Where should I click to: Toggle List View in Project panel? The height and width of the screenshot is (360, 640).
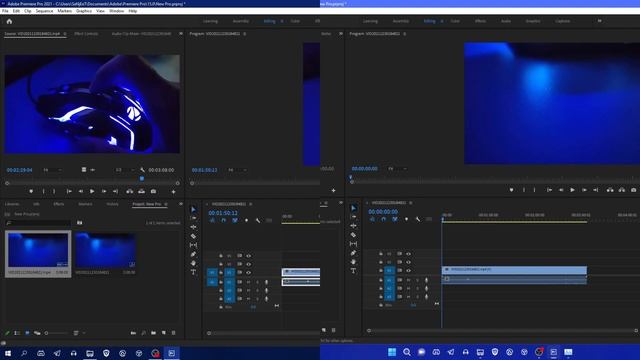click(17, 333)
